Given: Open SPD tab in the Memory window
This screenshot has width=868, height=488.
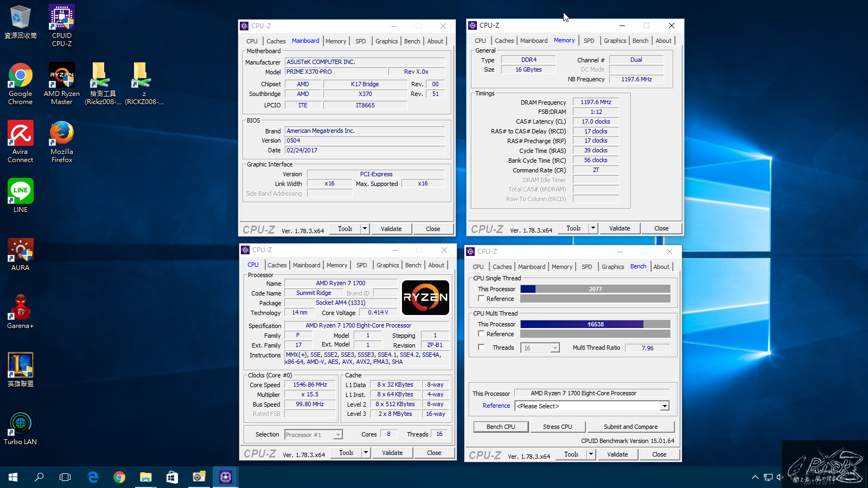Looking at the screenshot, I should tap(589, 41).
